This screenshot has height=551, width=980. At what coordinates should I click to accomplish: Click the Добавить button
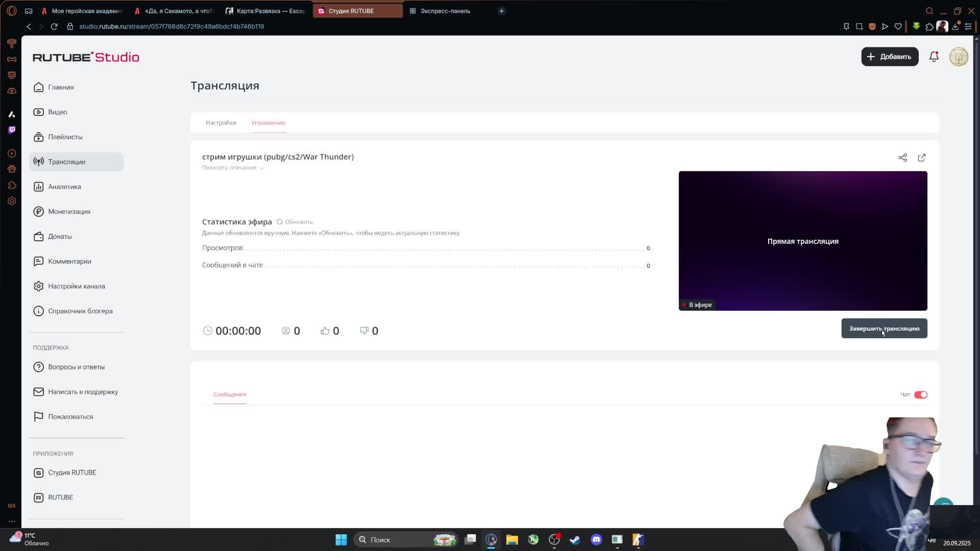889,57
